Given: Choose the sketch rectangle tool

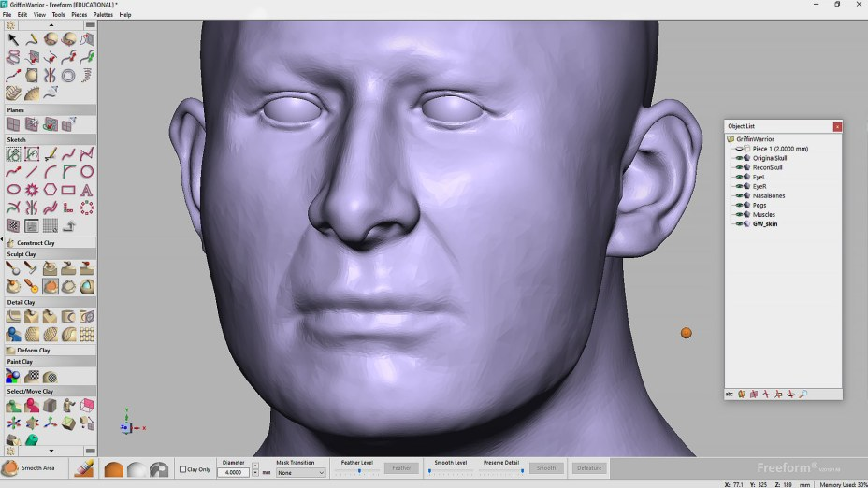Looking at the screenshot, I should [68, 190].
